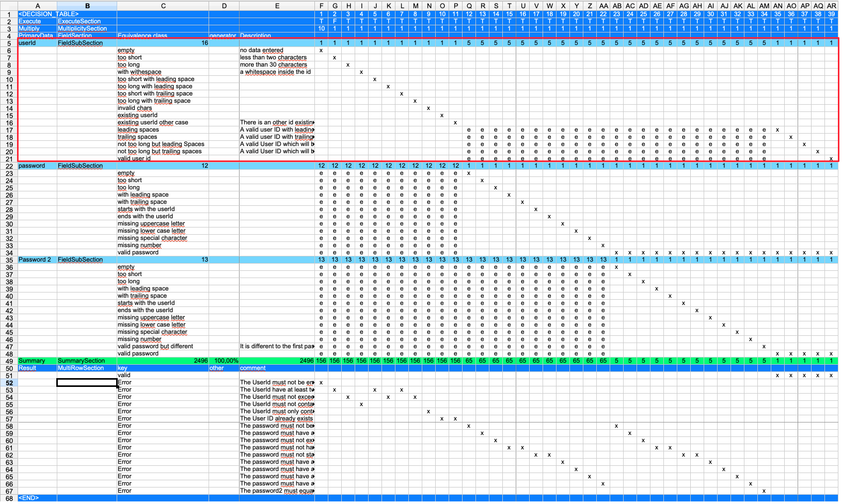The width and height of the screenshot is (842, 504).
Task: Click row 49 header
Action: (x=9, y=361)
